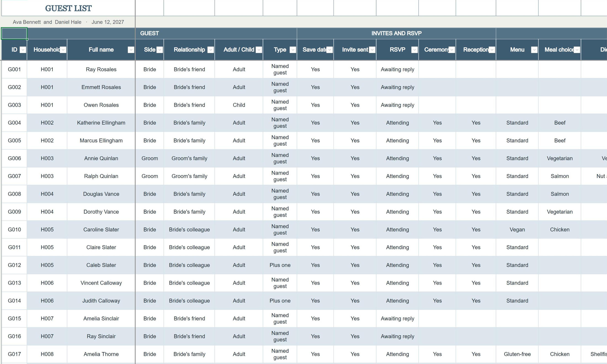Select Owen Rosales's Awaiting reply RSVP
Image resolution: width=607 pixels, height=364 pixels.
coord(398,105)
